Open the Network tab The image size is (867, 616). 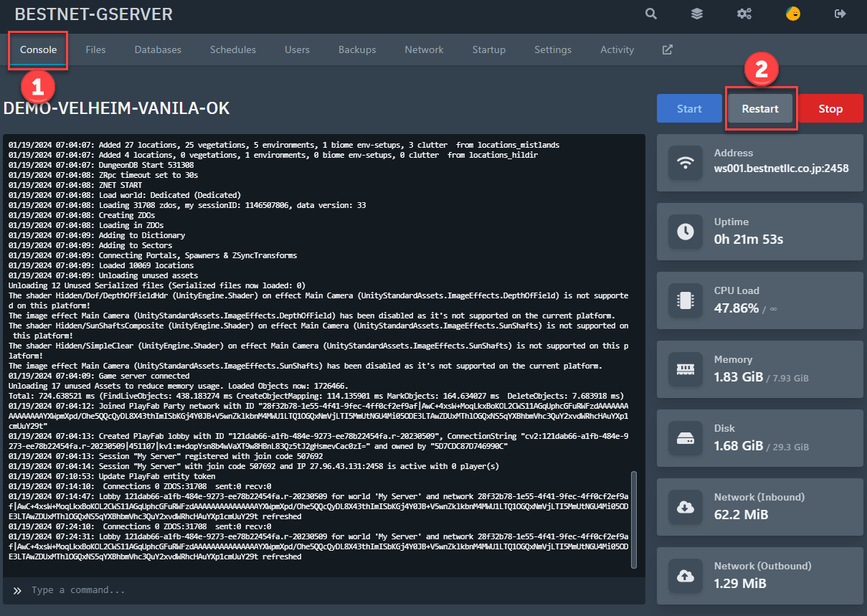pyautogui.click(x=424, y=49)
